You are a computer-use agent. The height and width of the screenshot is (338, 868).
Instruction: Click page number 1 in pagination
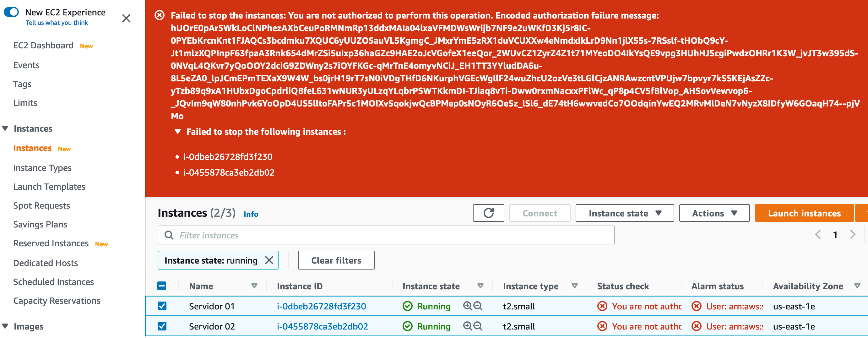[x=835, y=235]
